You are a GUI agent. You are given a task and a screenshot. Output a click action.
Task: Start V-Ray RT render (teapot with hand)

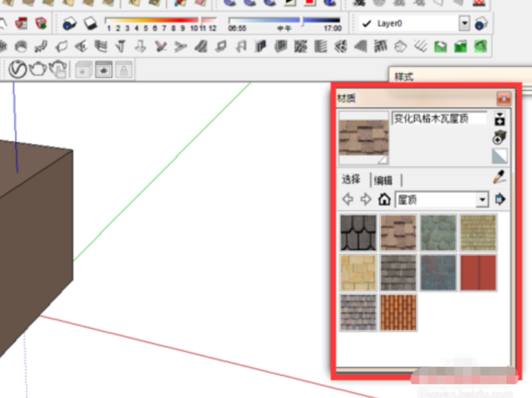point(58,69)
